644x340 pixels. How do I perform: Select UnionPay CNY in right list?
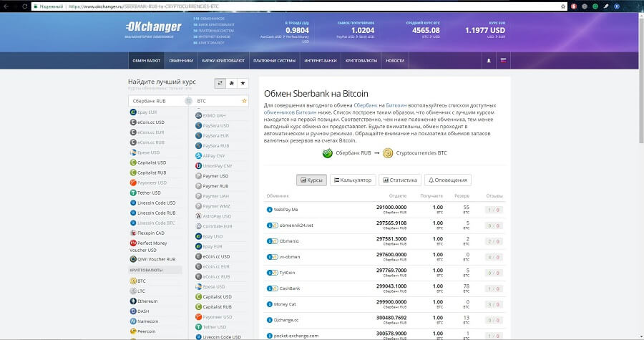(x=213, y=166)
